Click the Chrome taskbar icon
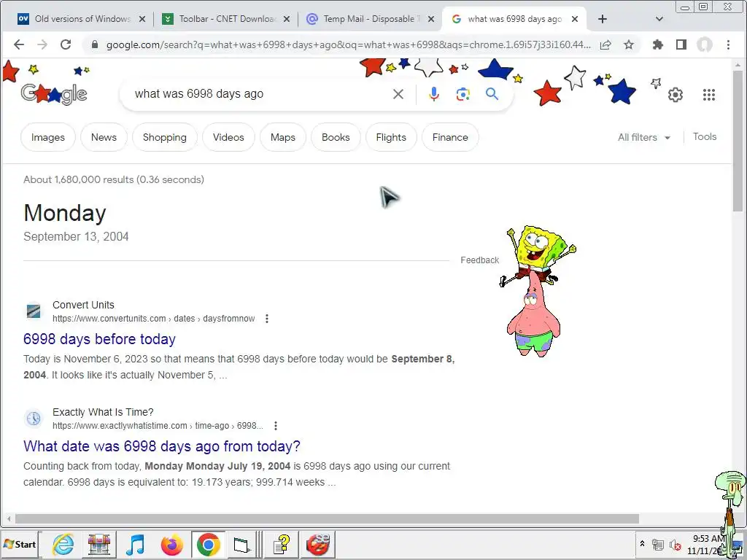This screenshot has height=560, width=747. coord(208,544)
